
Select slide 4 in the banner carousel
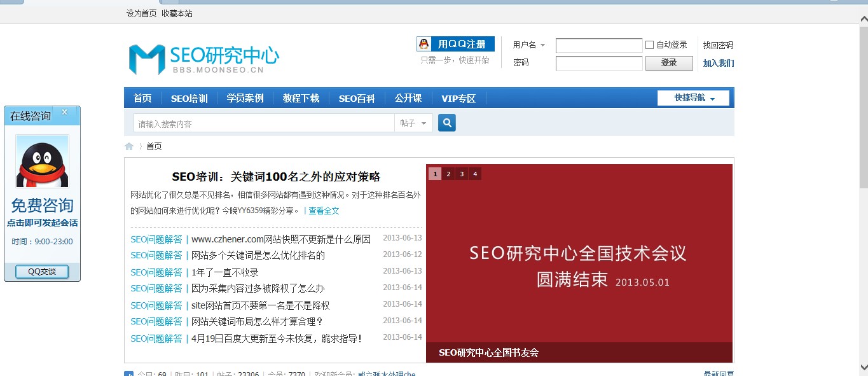(474, 174)
